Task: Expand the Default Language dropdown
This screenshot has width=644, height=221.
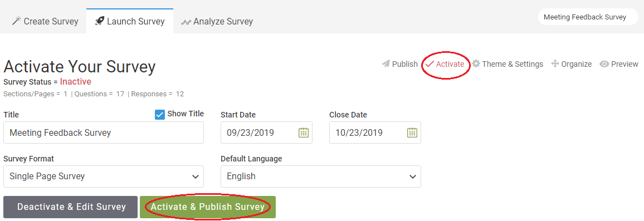Action: 321,176
